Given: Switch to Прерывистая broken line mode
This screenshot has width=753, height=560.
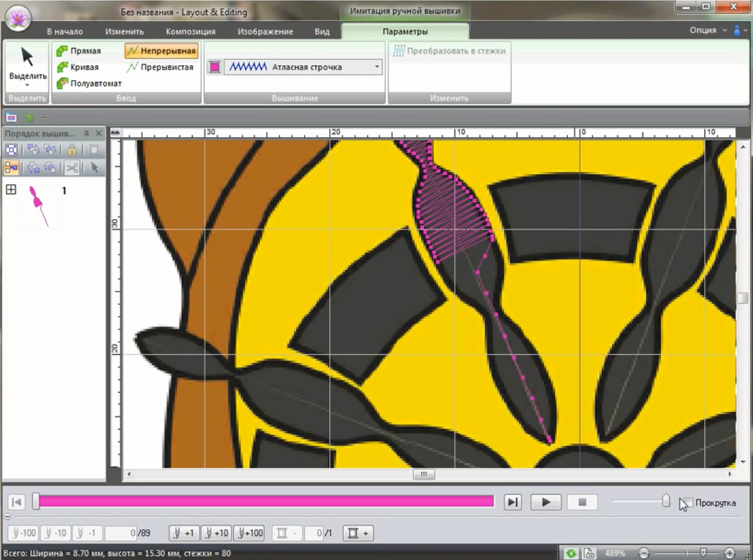Looking at the screenshot, I should point(161,67).
